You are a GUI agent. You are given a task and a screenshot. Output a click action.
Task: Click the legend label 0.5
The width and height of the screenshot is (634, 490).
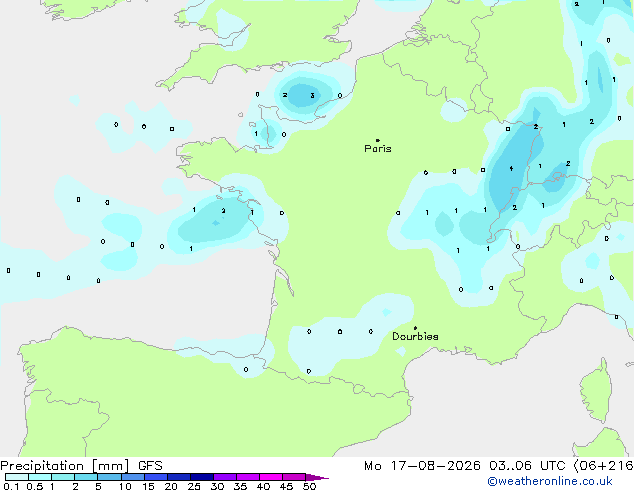(x=35, y=486)
